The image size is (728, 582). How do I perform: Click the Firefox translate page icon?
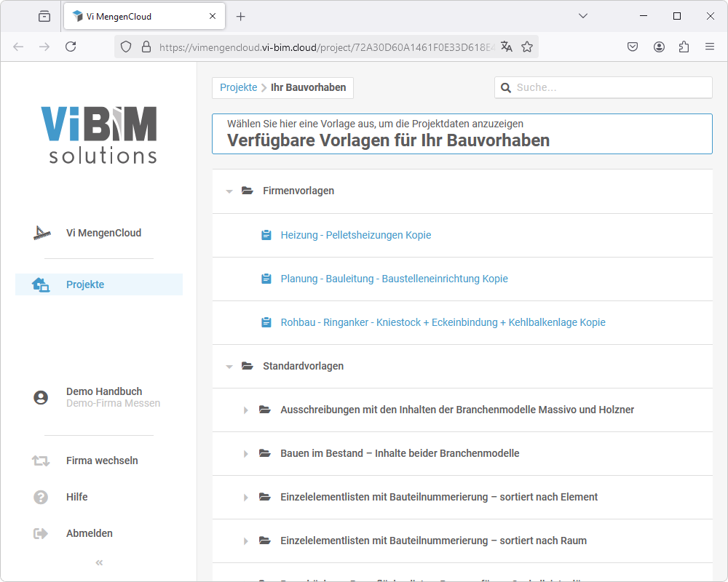507,47
